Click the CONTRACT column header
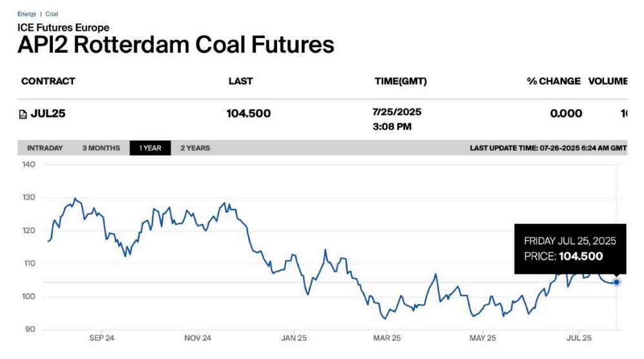This screenshot has width=644, height=359. 48,81
